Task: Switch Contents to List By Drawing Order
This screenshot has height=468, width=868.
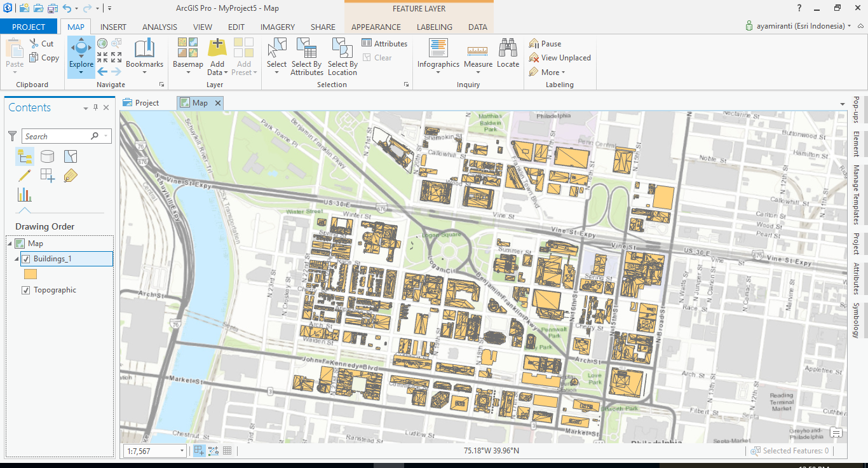Action: (25, 156)
